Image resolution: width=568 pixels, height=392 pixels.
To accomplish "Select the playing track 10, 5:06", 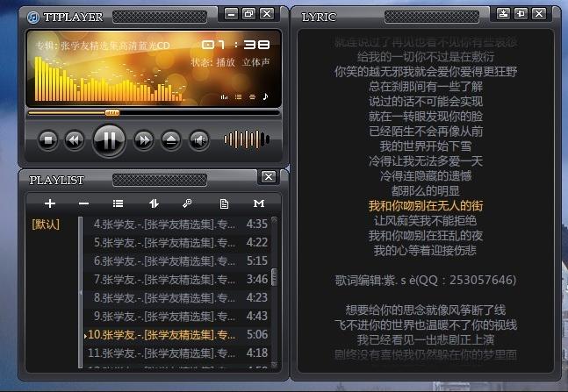I will pyautogui.click(x=177, y=334).
